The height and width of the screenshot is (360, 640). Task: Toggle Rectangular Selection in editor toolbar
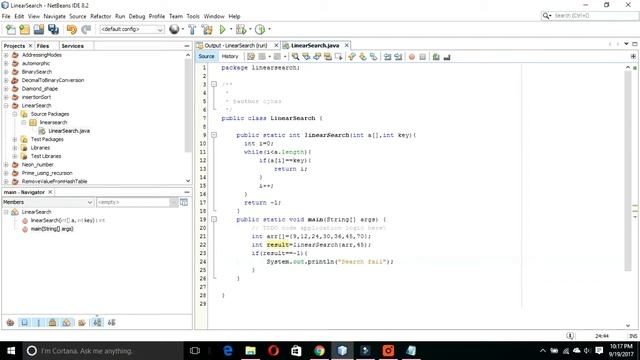pyautogui.click(x=338, y=57)
